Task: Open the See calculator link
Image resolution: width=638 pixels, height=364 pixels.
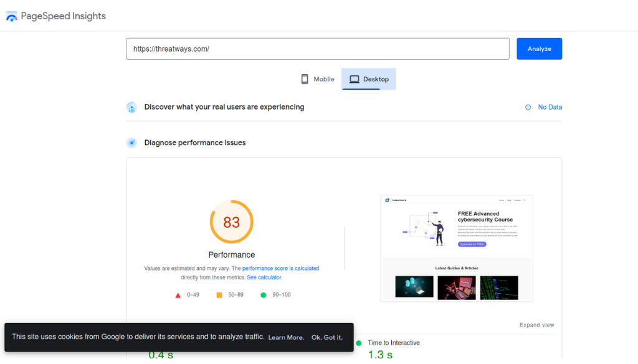Action: click(x=264, y=278)
